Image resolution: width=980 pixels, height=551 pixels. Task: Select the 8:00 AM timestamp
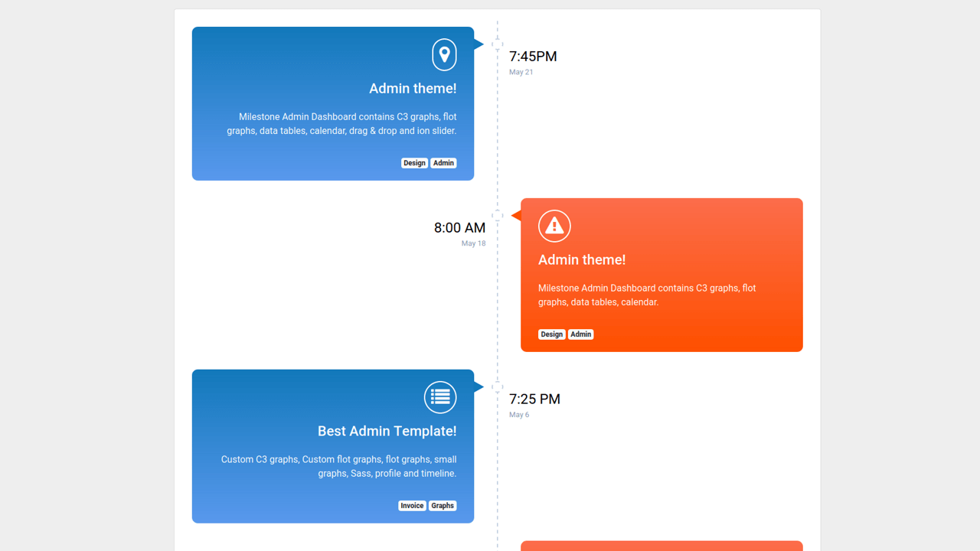[459, 227]
